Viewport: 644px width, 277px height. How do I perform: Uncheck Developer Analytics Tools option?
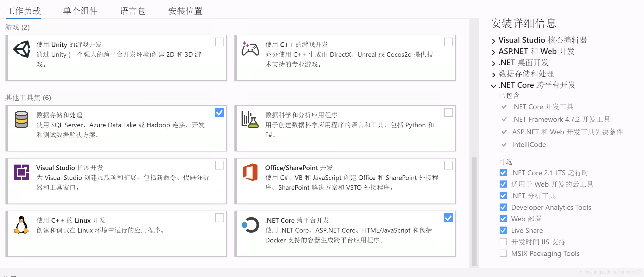(x=503, y=207)
